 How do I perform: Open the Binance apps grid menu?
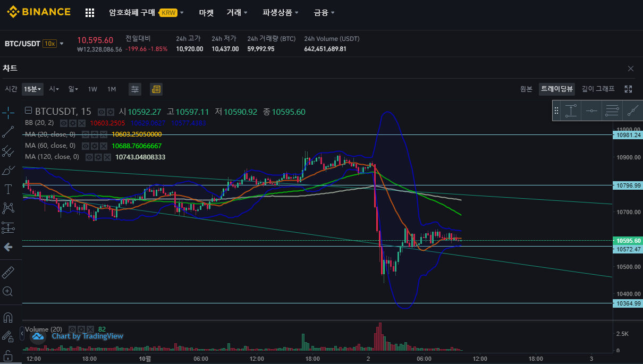pos(90,12)
